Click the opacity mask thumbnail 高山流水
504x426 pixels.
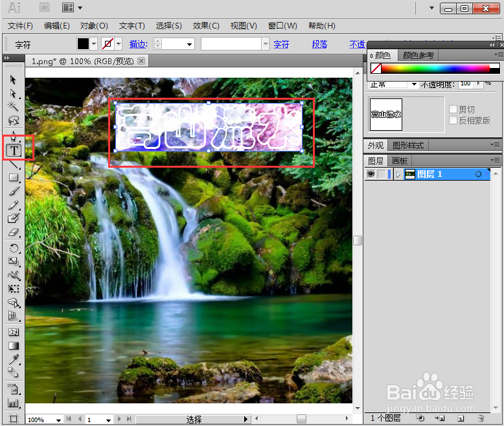pos(385,115)
